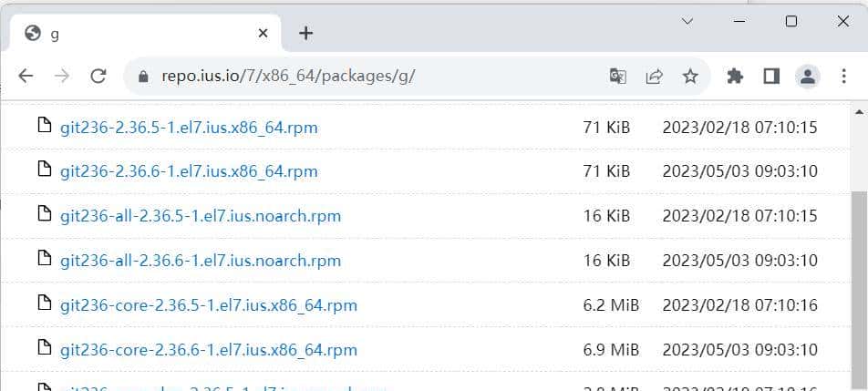Click the scrollbar up arrow
Image resolution: width=868 pixels, height=391 pixels.
[859, 111]
